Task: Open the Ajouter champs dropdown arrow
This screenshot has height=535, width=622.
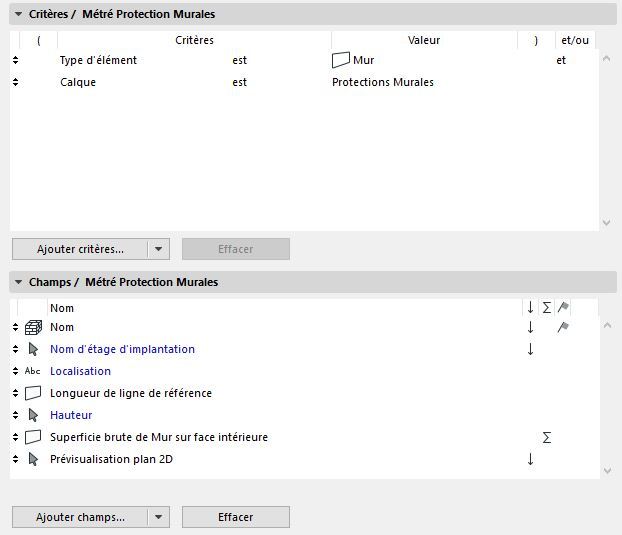Action: coord(160,517)
